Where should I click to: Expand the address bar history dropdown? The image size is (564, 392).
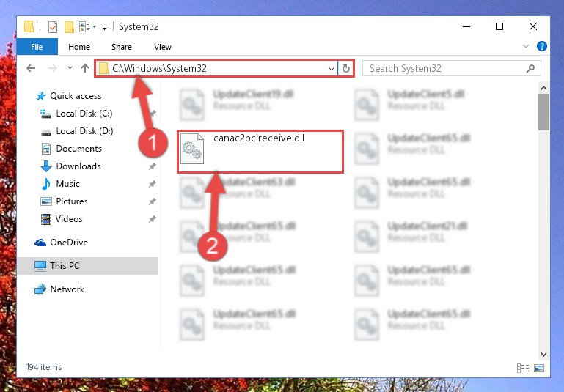click(x=332, y=68)
